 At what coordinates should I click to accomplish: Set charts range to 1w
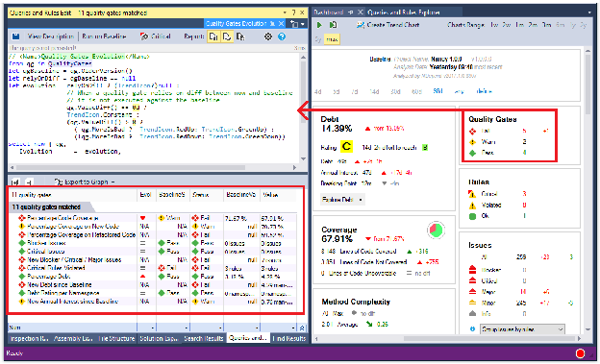494,25
